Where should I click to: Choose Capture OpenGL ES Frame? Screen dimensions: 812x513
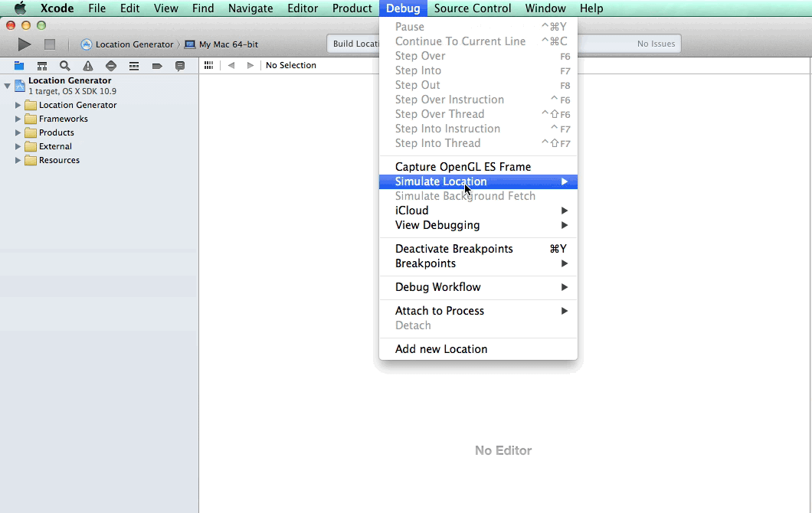tap(478, 167)
